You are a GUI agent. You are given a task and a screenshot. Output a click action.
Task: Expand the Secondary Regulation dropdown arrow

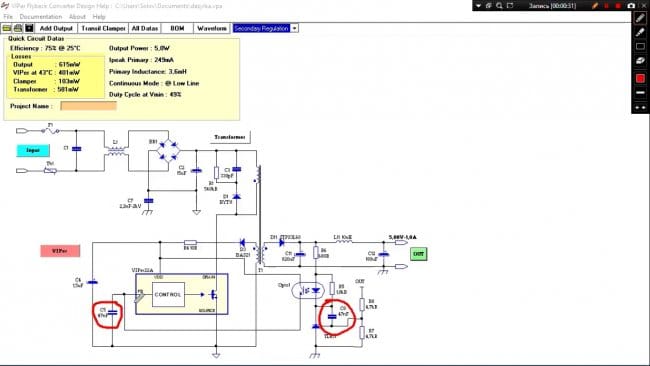pyautogui.click(x=294, y=28)
